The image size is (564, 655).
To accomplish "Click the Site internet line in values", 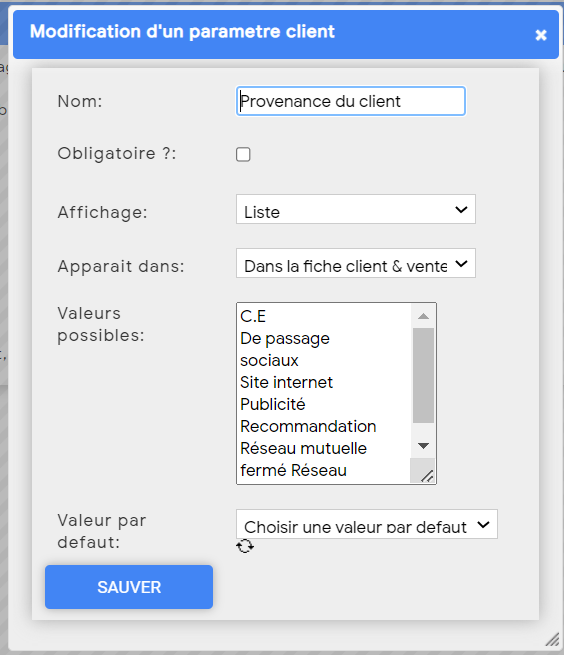I will [286, 382].
